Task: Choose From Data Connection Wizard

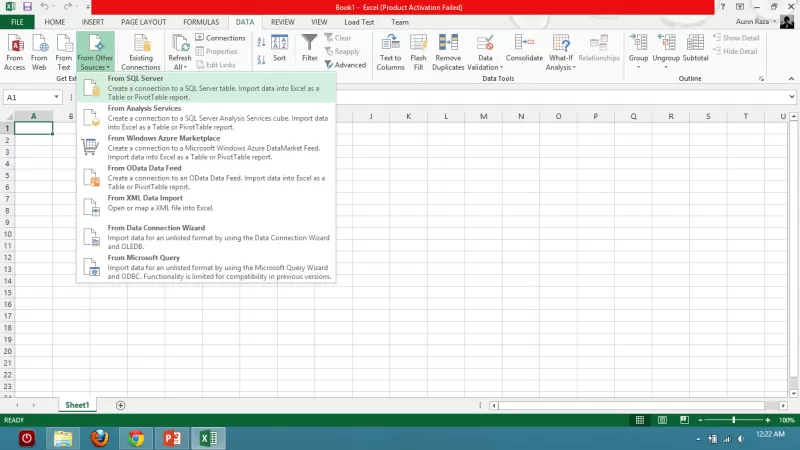Action: click(x=207, y=237)
